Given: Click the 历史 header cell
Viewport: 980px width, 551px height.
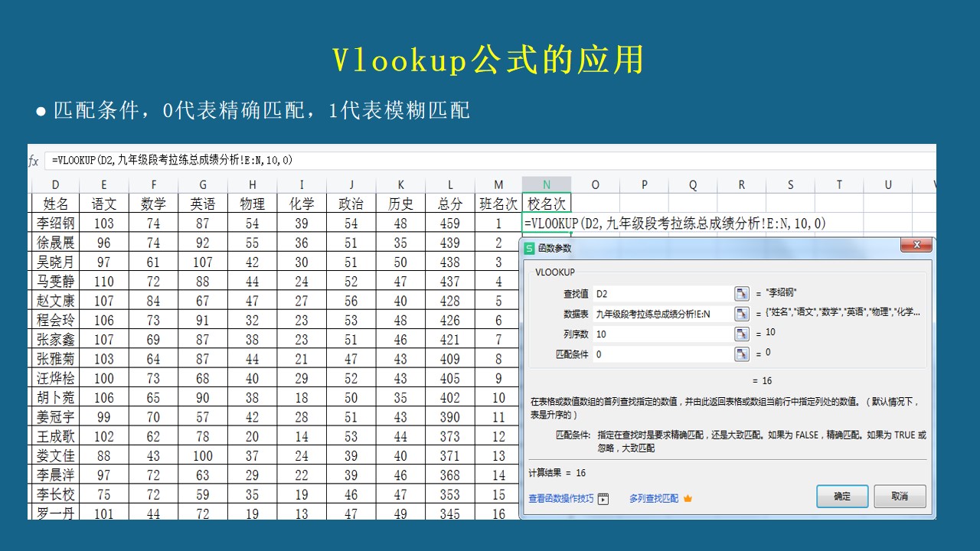Looking at the screenshot, I should [400, 204].
